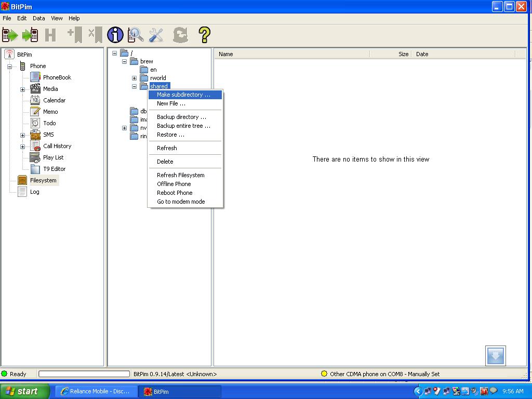
Task: Select Refresh Filesystem menu entry
Action: pos(185,175)
